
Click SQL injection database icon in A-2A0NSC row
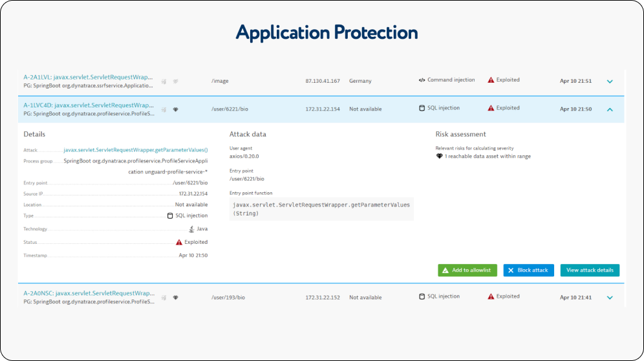(422, 296)
